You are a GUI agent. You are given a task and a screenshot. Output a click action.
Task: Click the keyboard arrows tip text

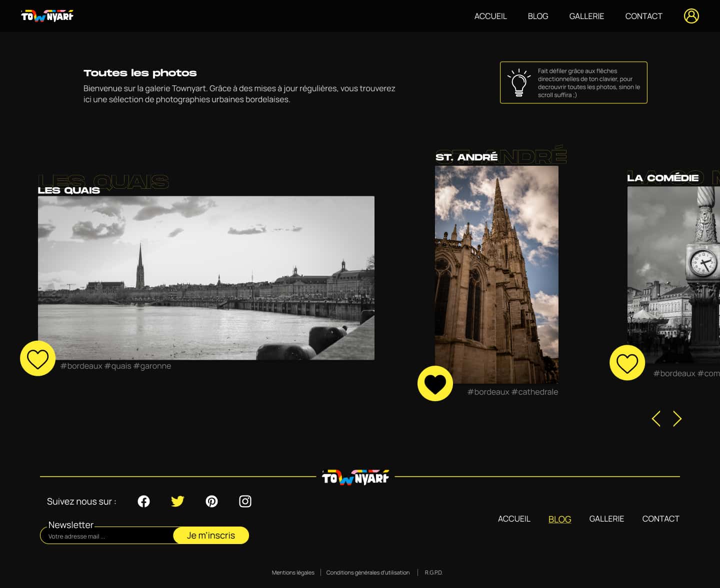588,83
